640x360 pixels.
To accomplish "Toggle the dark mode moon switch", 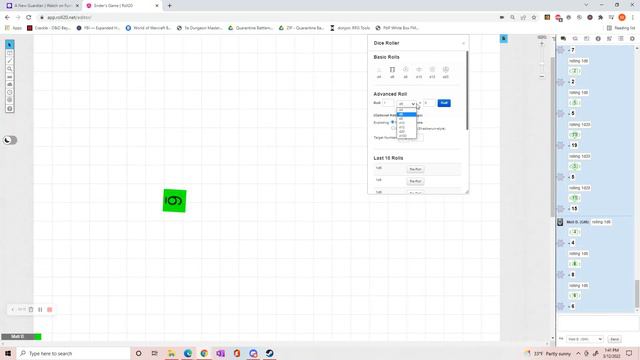I will 10,140.
